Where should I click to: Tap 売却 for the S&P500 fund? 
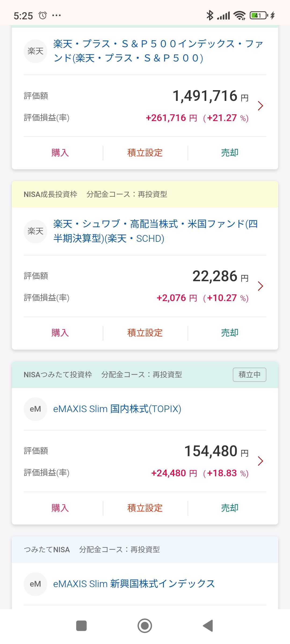230,153
